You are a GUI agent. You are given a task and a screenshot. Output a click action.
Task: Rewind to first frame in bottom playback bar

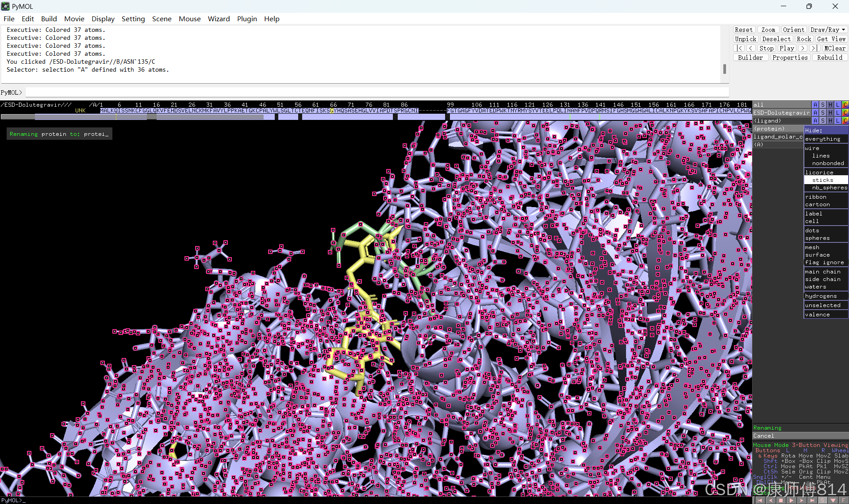[x=760, y=500]
